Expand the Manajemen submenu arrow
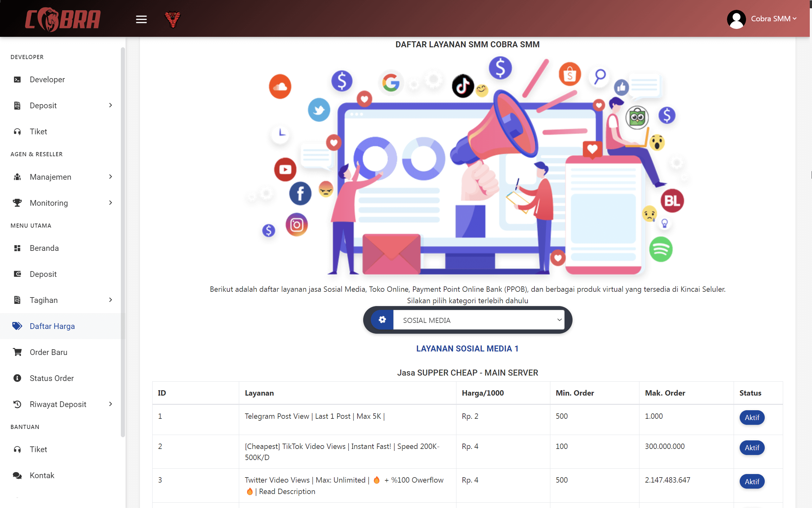812x508 pixels. (110, 177)
